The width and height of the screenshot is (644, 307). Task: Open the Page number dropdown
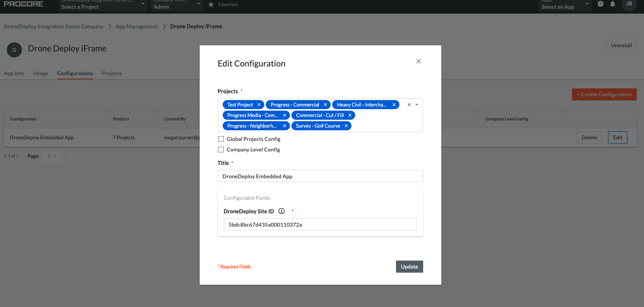(52, 156)
